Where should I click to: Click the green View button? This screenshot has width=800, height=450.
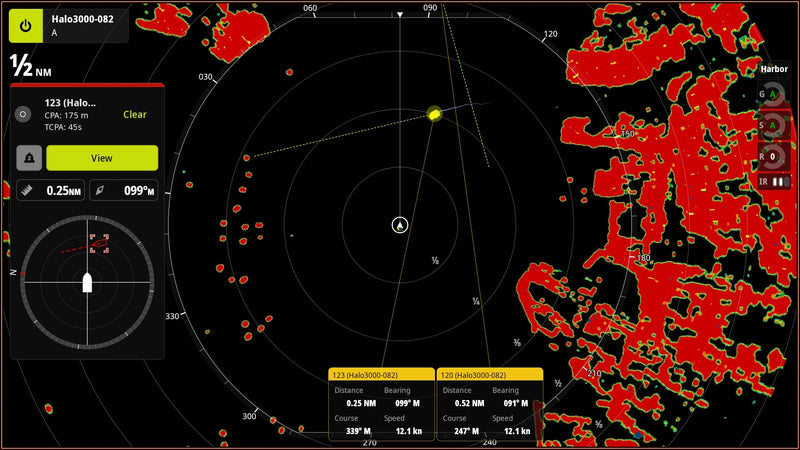coord(102,158)
